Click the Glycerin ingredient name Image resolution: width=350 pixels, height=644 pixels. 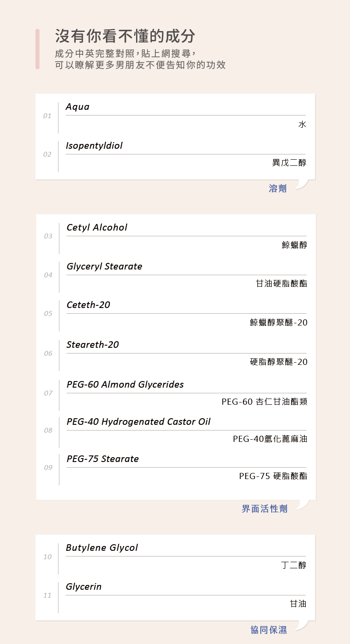click(x=84, y=587)
